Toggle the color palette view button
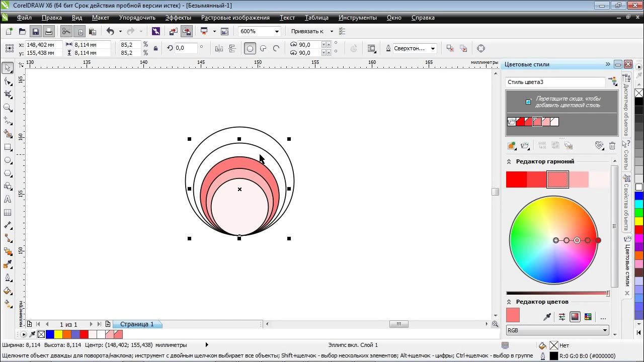The width and height of the screenshot is (644, 362). click(x=588, y=317)
